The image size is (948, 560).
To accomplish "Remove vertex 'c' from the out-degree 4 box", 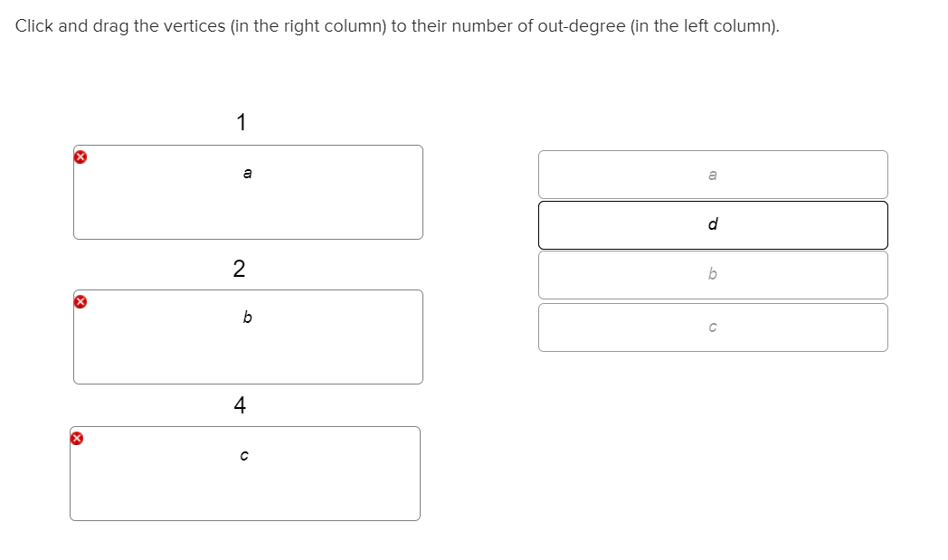I will coord(78,437).
